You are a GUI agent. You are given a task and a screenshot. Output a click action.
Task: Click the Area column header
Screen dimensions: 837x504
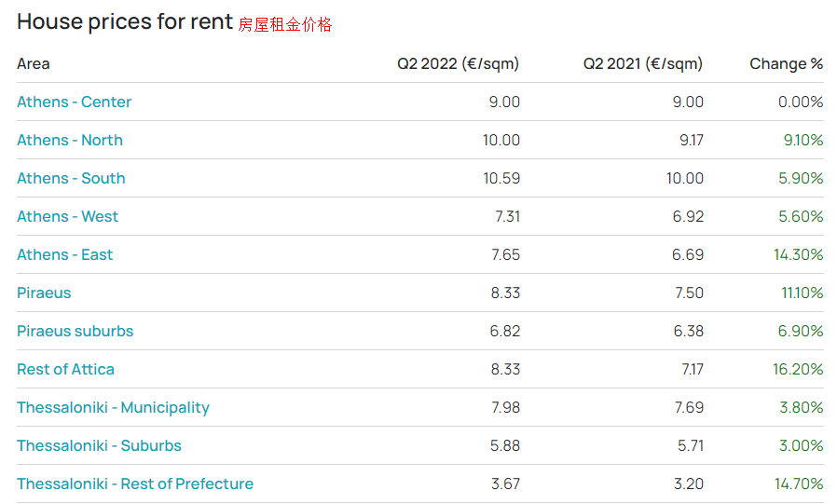tap(34, 63)
